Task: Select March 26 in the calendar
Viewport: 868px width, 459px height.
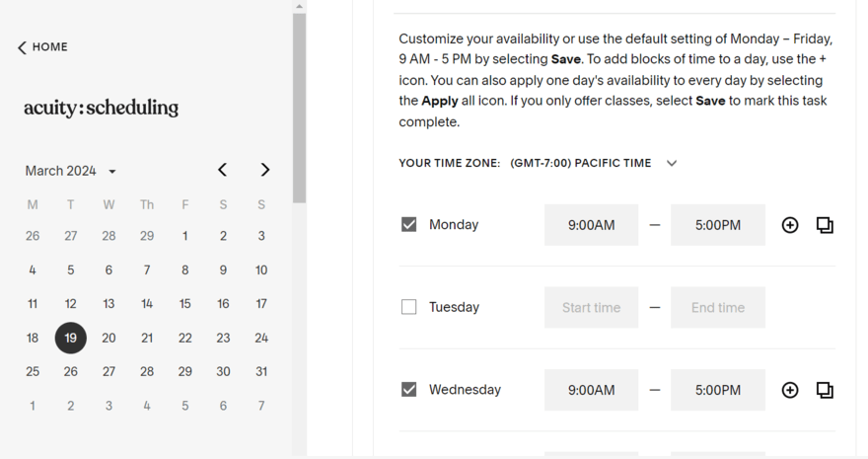Action: 71,372
